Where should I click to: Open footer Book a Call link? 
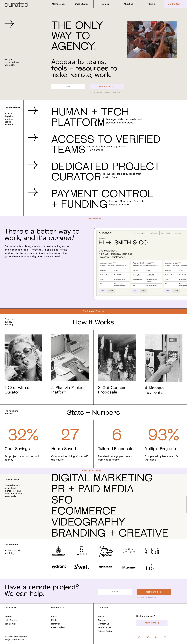click(x=10, y=624)
